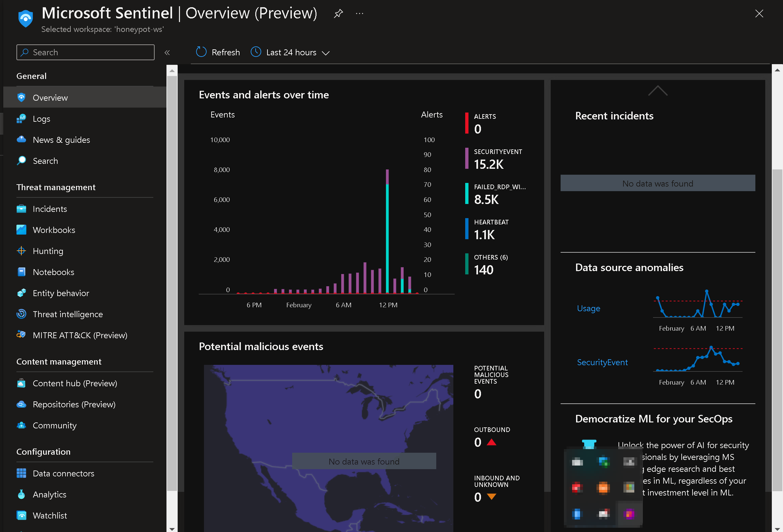Click the teal FAILED_RDP_WI... legend swatch
This screenshot has width=783, height=532.
tap(467, 193)
